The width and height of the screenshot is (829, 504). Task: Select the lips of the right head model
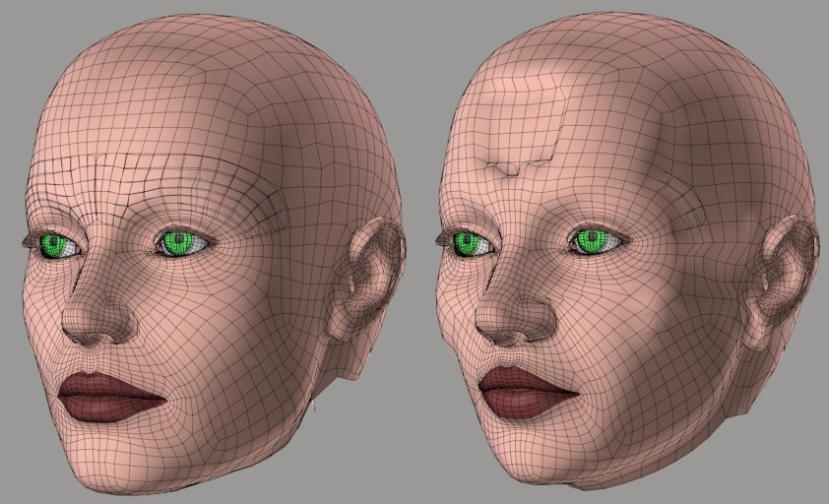click(x=529, y=394)
